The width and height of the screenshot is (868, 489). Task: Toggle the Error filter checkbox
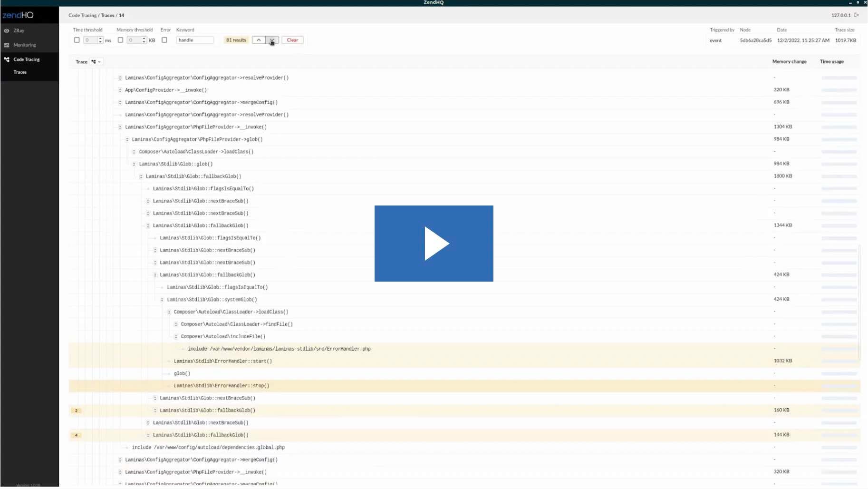164,40
